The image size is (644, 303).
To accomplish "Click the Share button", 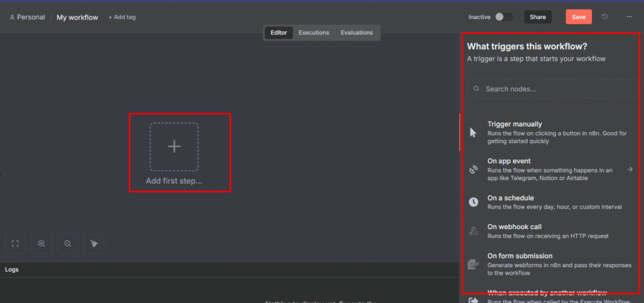I will (538, 17).
